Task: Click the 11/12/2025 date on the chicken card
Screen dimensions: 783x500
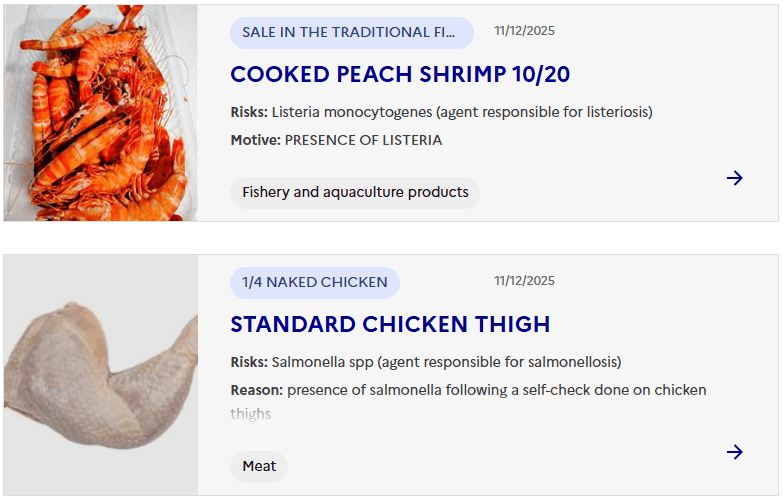Action: click(x=524, y=281)
